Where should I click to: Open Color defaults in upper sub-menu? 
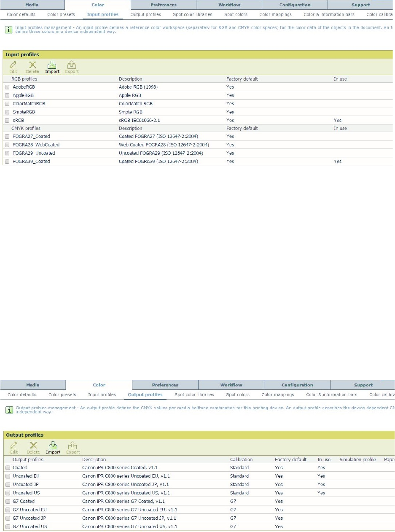pyautogui.click(x=21, y=14)
